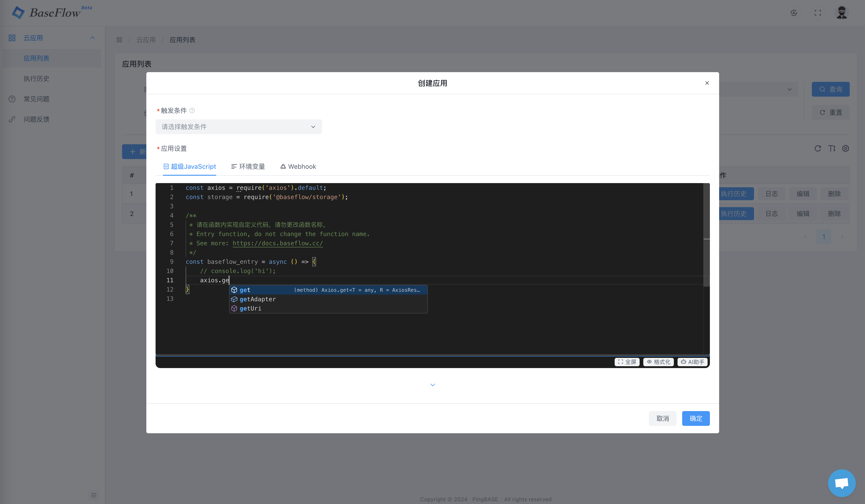Switch to the Webhook tab
Screen dimensions: 865x504
pyautogui.click(x=298, y=166)
